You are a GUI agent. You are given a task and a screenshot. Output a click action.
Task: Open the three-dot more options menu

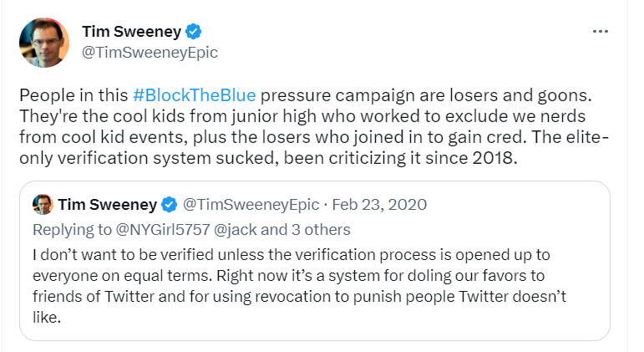tap(600, 32)
